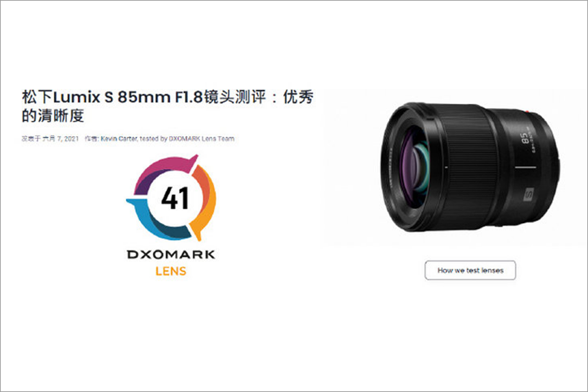The height and width of the screenshot is (392, 588).
Task: Click the 85 marking on the lens
Action: tap(524, 138)
